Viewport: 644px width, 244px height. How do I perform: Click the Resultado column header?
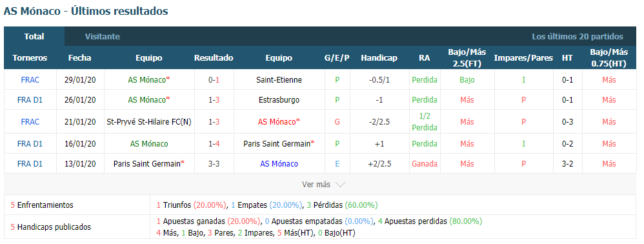point(214,58)
